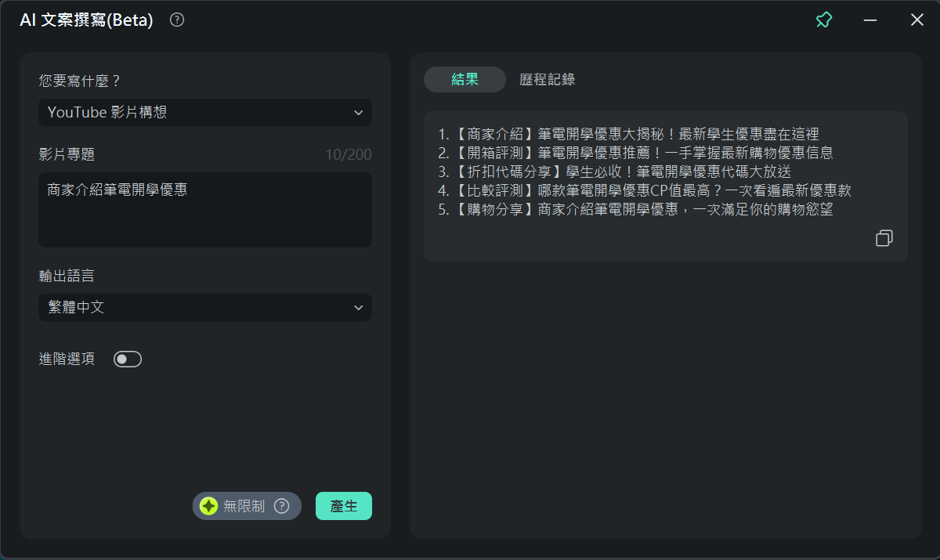Click the 進階選項 label text
The height and width of the screenshot is (560, 940).
[x=67, y=359]
